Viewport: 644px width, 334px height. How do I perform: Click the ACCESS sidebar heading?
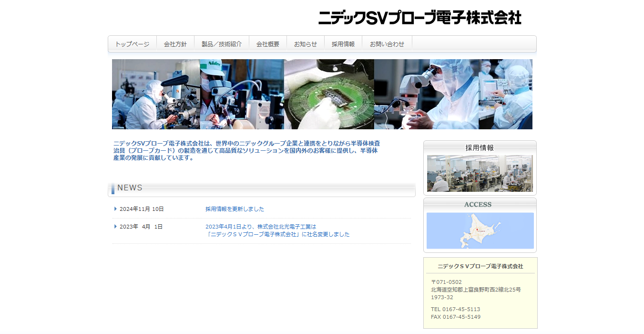click(x=478, y=204)
